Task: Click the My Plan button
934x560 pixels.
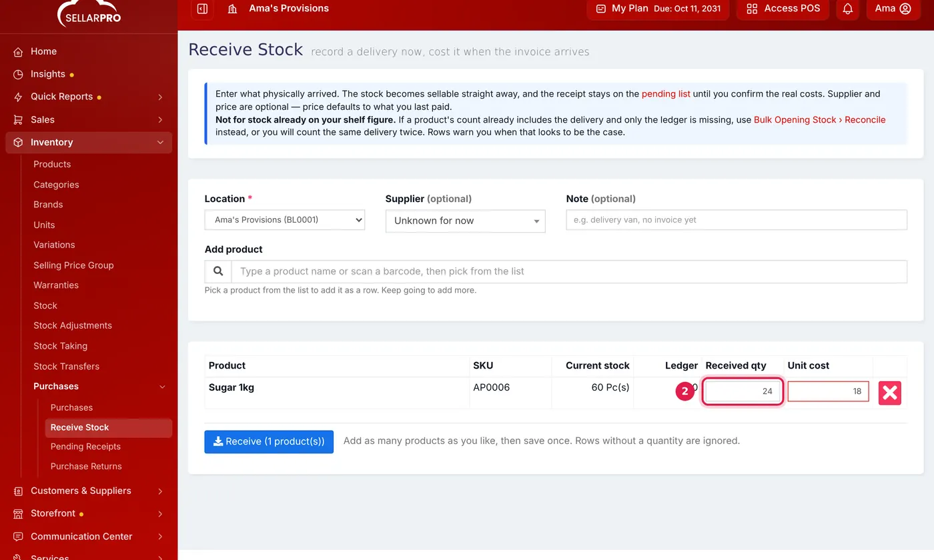Action: [x=658, y=9]
